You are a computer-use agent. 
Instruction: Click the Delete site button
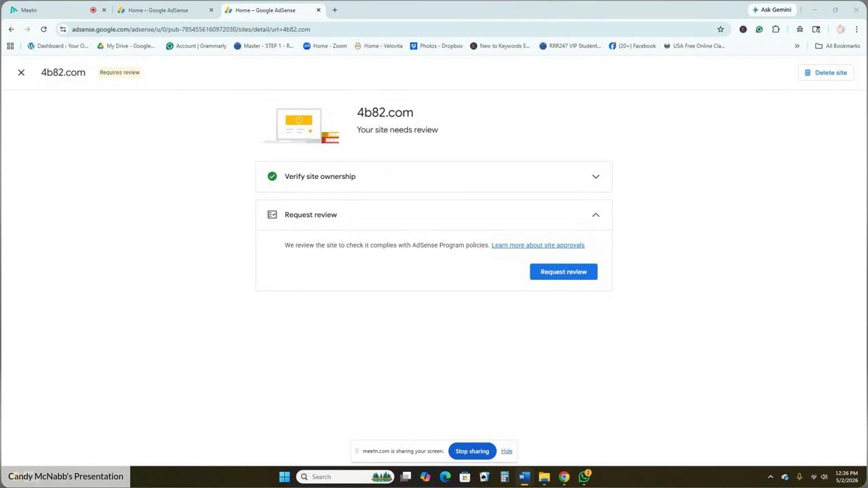825,73
